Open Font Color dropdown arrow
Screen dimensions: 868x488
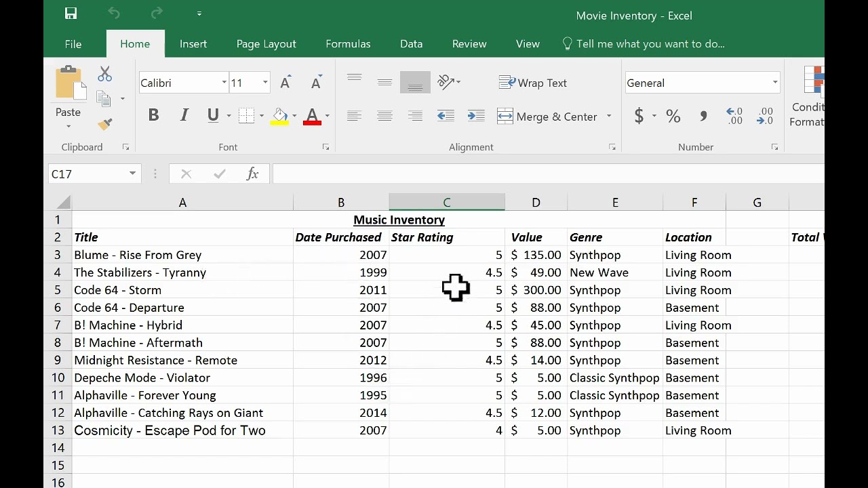click(x=327, y=116)
